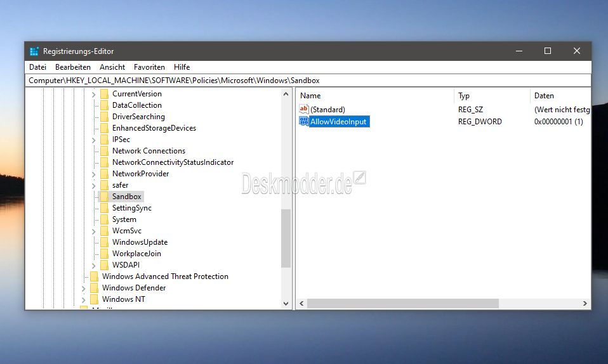This screenshot has height=364, width=608.
Task: Open the Datei menu
Action: pos(37,67)
